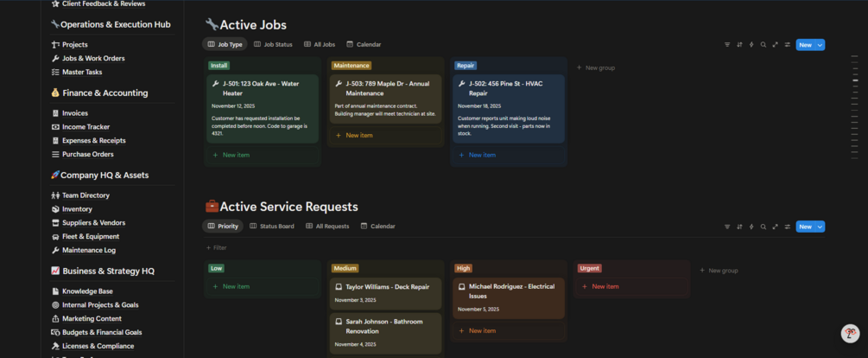Switch to Priority view tab
Viewport: 868px width, 358px height.
(x=223, y=226)
